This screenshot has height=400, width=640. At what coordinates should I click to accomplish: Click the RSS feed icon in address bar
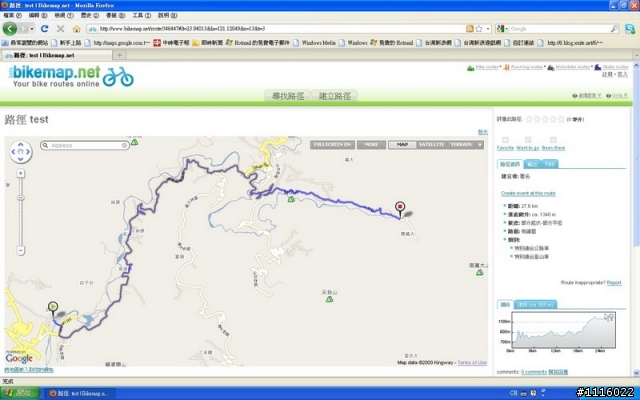[x=470, y=29]
